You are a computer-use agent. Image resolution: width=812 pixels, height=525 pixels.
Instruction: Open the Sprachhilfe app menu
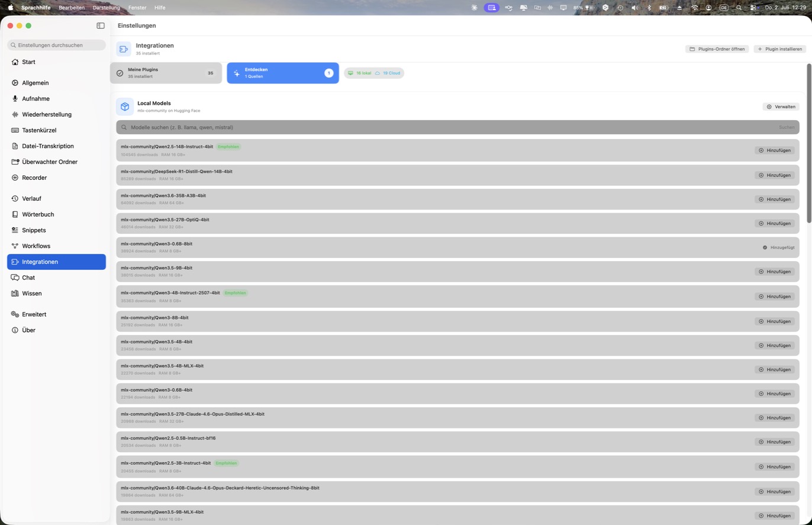36,8
